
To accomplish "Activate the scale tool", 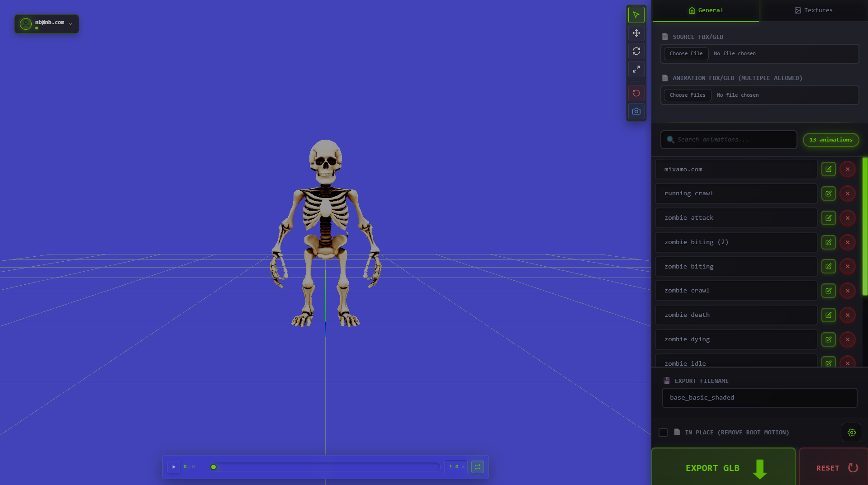I will 636,69.
